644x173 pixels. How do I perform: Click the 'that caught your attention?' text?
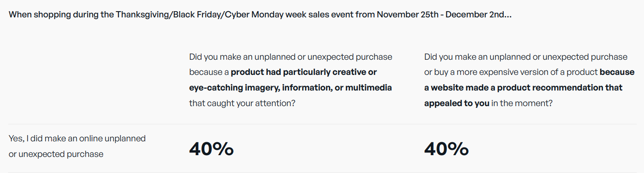coord(242,103)
